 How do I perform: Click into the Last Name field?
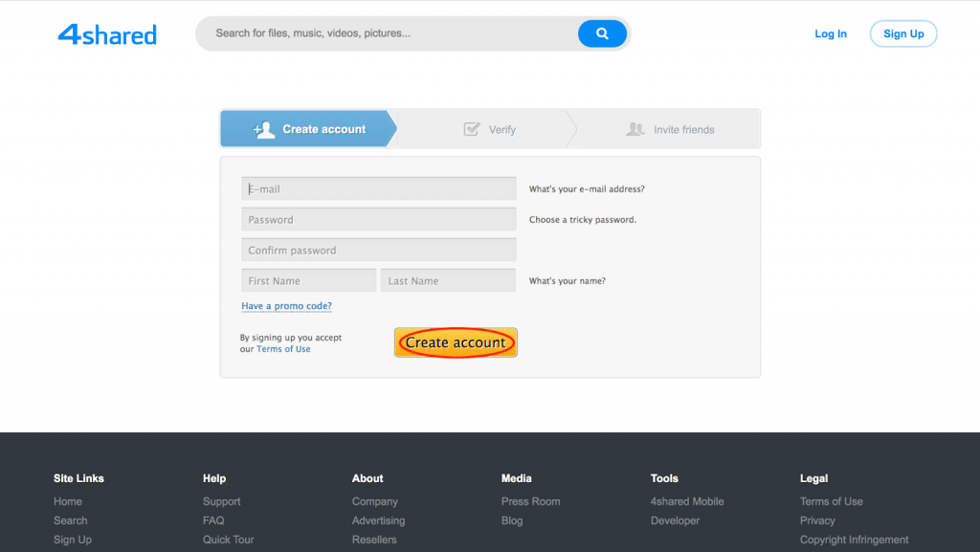pyautogui.click(x=448, y=280)
